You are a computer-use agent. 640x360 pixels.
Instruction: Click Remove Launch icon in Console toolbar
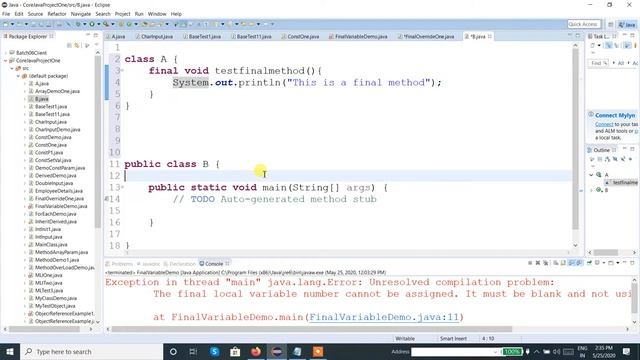tap(538, 263)
